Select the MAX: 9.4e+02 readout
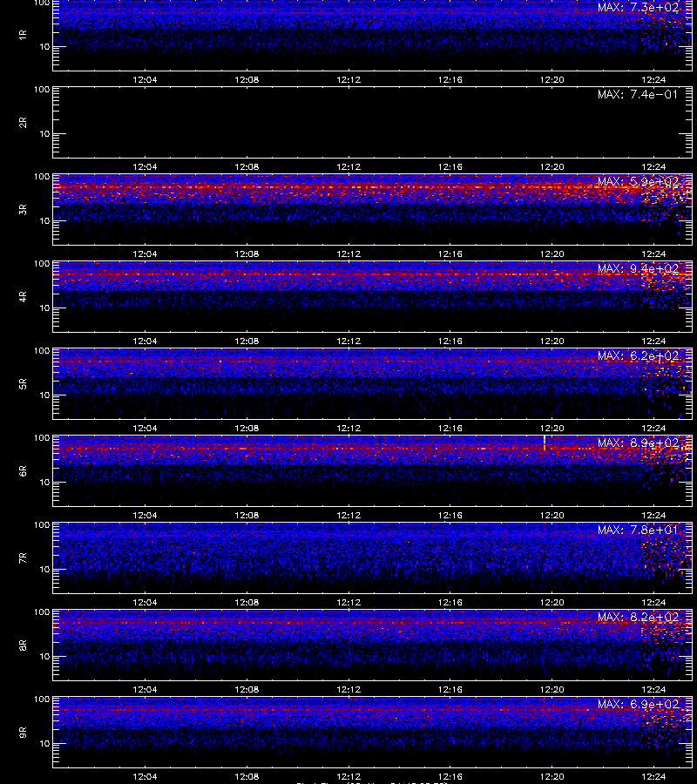 [638, 269]
